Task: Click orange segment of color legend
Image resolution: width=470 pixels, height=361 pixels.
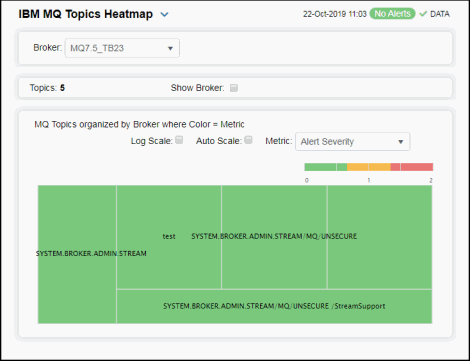Action: coord(369,167)
